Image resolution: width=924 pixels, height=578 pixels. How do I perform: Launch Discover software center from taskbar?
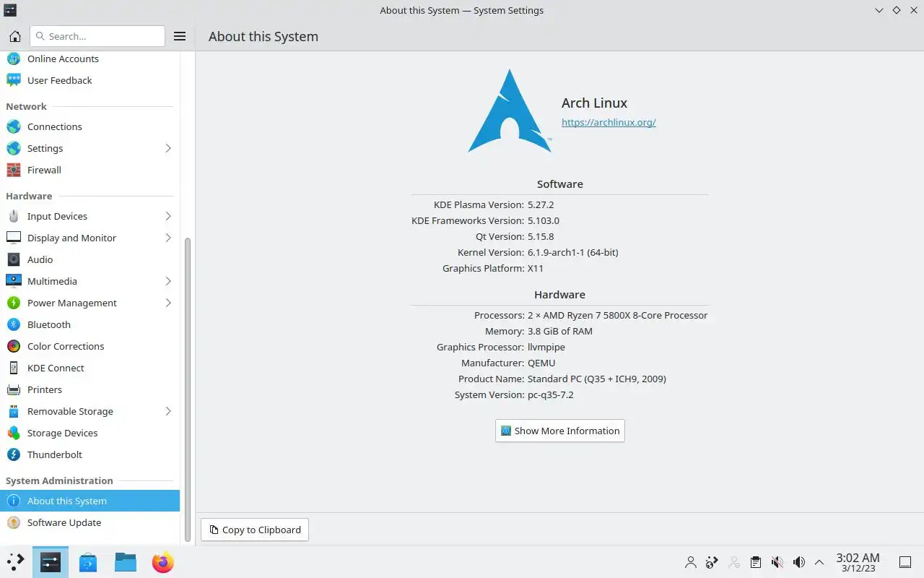point(88,562)
